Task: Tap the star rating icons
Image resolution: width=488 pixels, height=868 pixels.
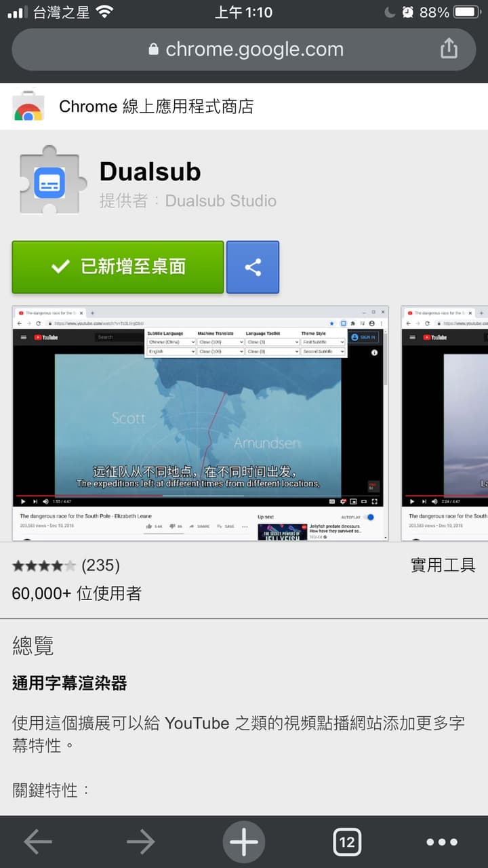Action: (x=44, y=566)
